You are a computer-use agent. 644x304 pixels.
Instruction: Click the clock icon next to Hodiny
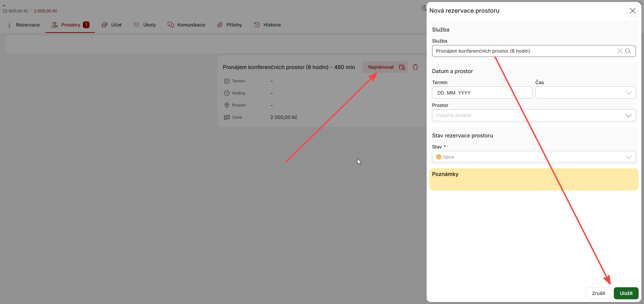click(227, 93)
